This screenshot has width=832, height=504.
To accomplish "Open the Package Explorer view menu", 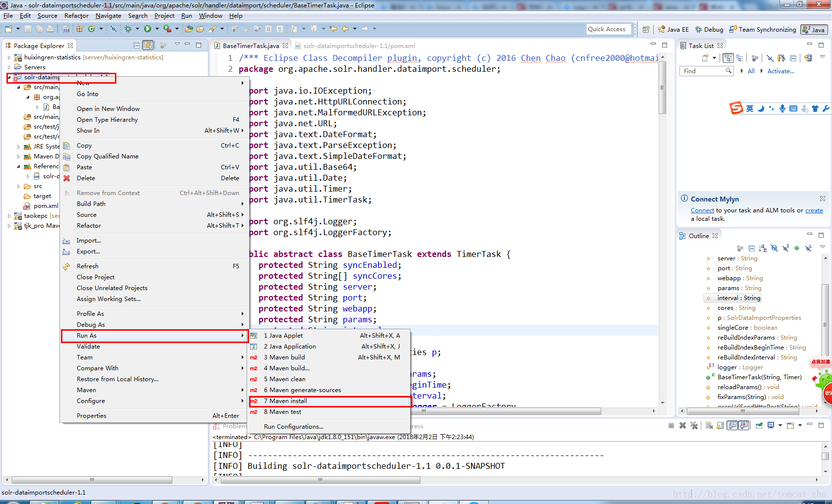I will tap(177, 45).
